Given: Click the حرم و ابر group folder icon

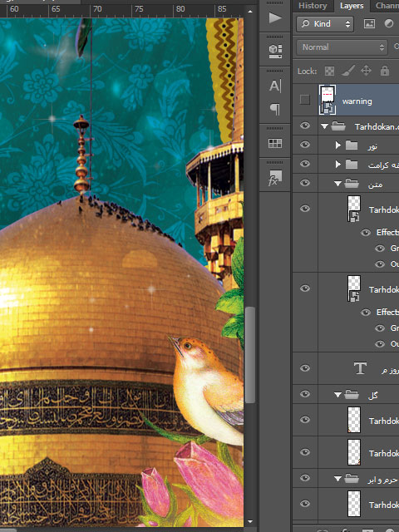Looking at the screenshot, I should point(352,479).
